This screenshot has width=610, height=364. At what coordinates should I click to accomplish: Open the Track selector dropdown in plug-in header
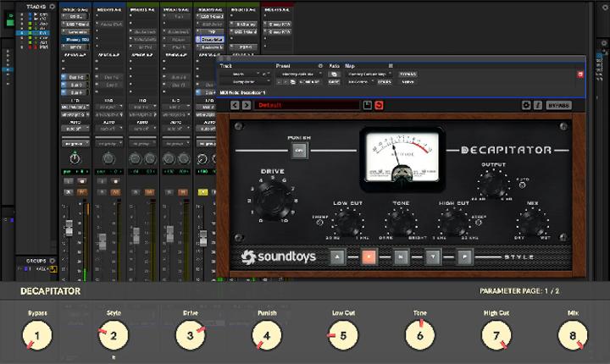coord(240,74)
